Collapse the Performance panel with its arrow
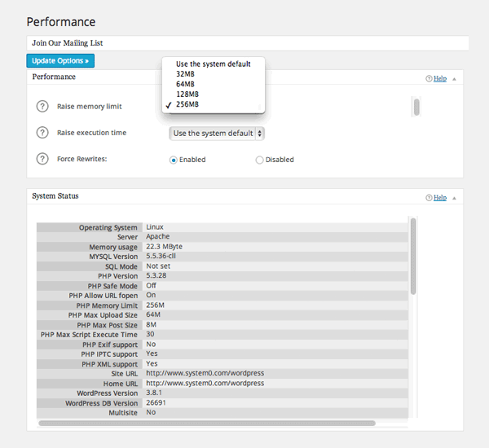 click(454, 79)
